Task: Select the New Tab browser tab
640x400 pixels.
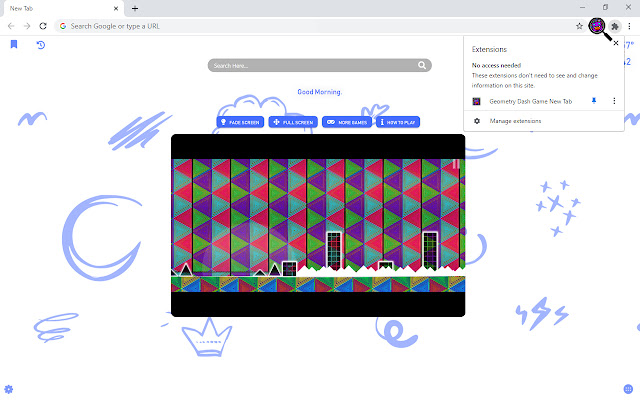Action: (x=62, y=9)
